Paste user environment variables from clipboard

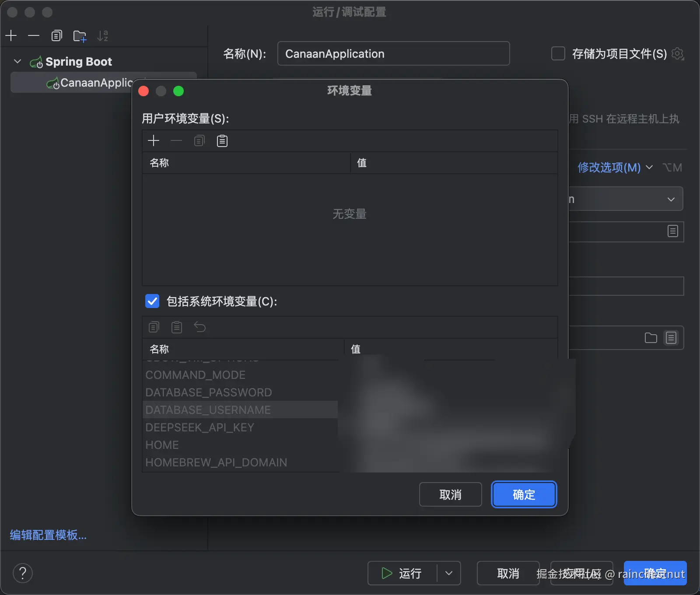click(x=222, y=140)
